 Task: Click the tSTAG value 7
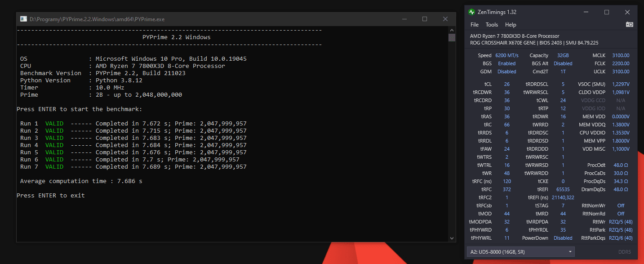coord(563,206)
